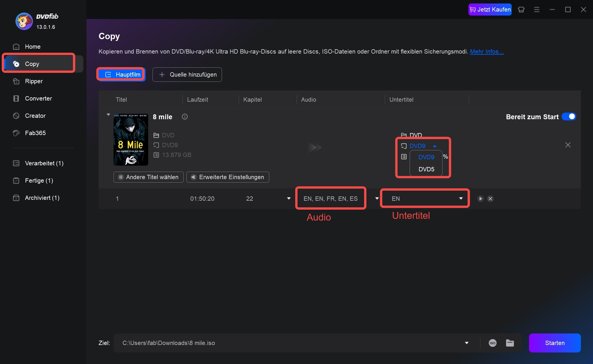Open the Archiviert (1) list
593x364 pixels.
(x=42, y=198)
